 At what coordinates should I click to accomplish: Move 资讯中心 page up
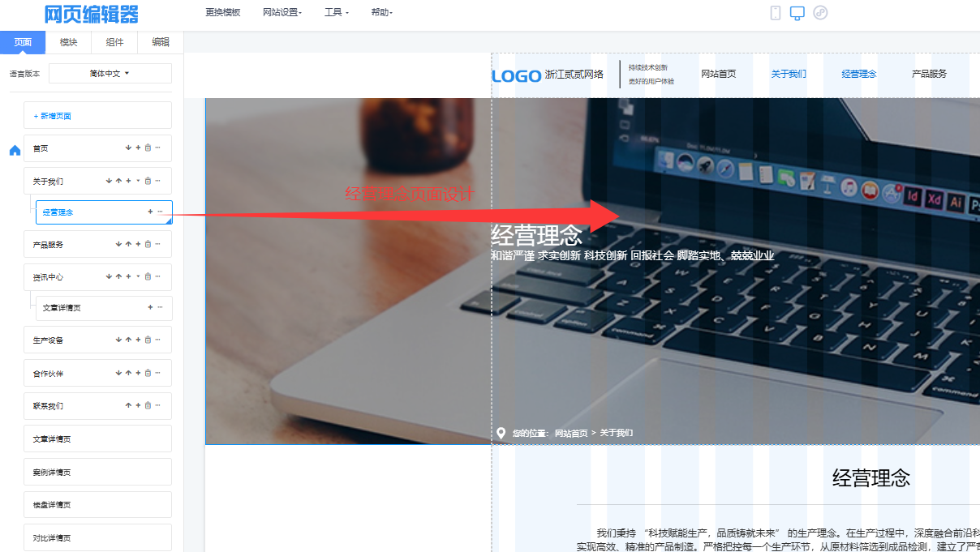point(118,277)
